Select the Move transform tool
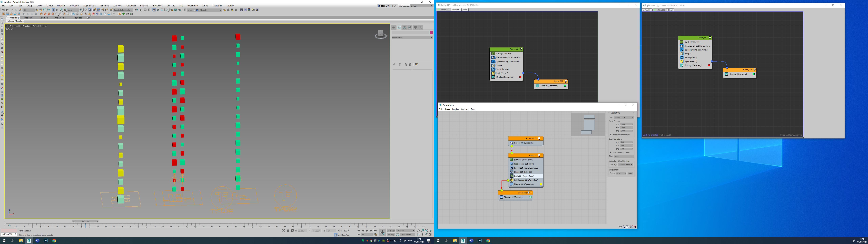This screenshot has height=244, width=868. coord(54,10)
